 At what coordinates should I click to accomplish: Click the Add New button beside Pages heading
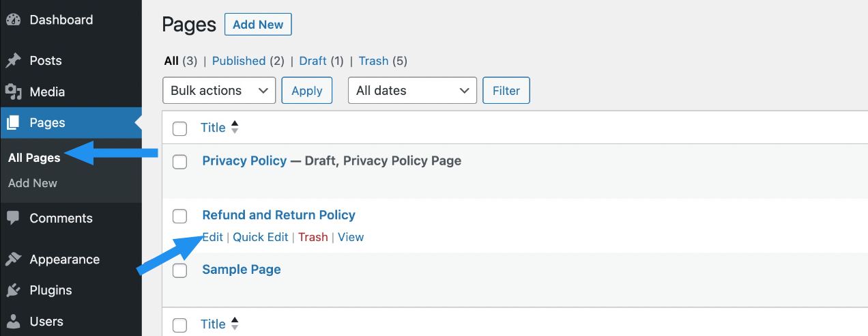coord(258,25)
